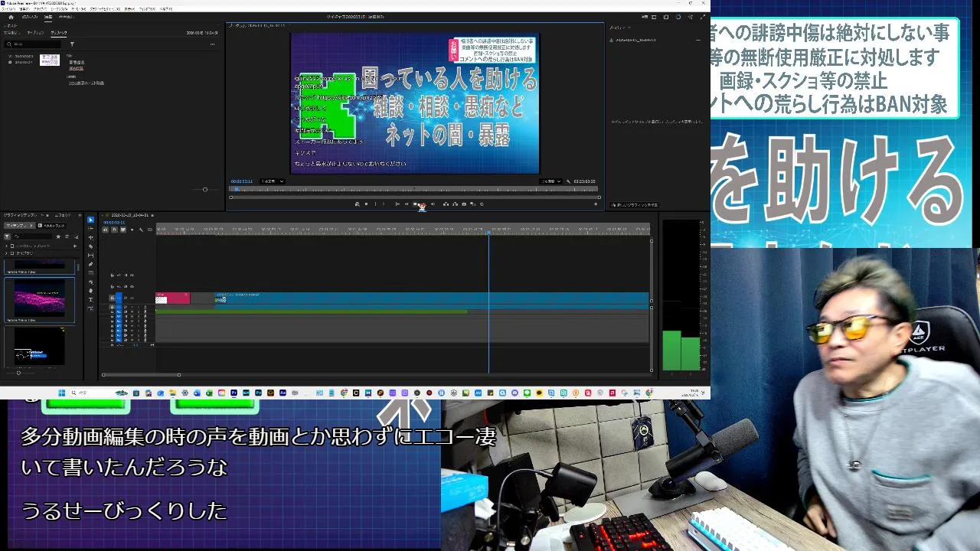Open Windows Start button on taskbar
Screen dimensions: 980x551
[x=62, y=393]
